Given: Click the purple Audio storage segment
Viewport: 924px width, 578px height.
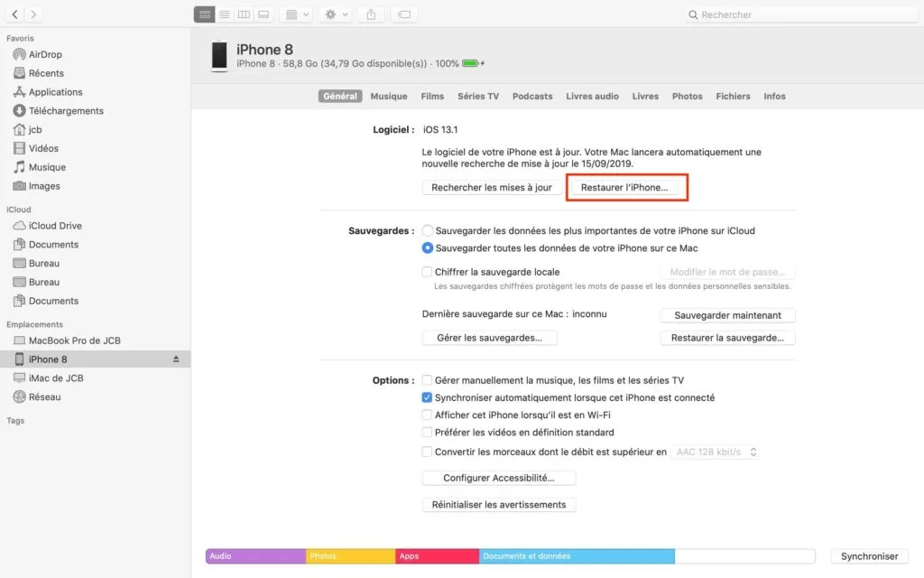Looking at the screenshot, I should click(255, 556).
